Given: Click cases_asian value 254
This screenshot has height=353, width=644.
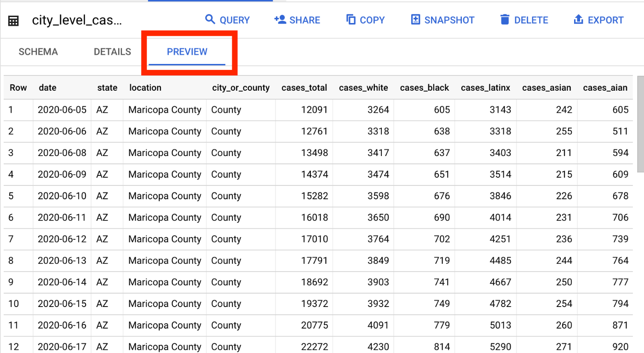Looking at the screenshot, I should 564,304.
